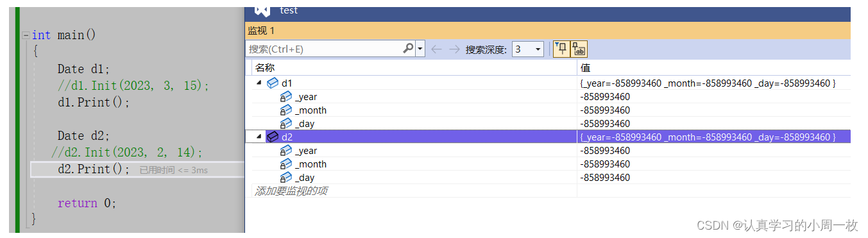This screenshot has width=868, height=238.
Task: Click the _year field icon under d1
Action: point(286,97)
